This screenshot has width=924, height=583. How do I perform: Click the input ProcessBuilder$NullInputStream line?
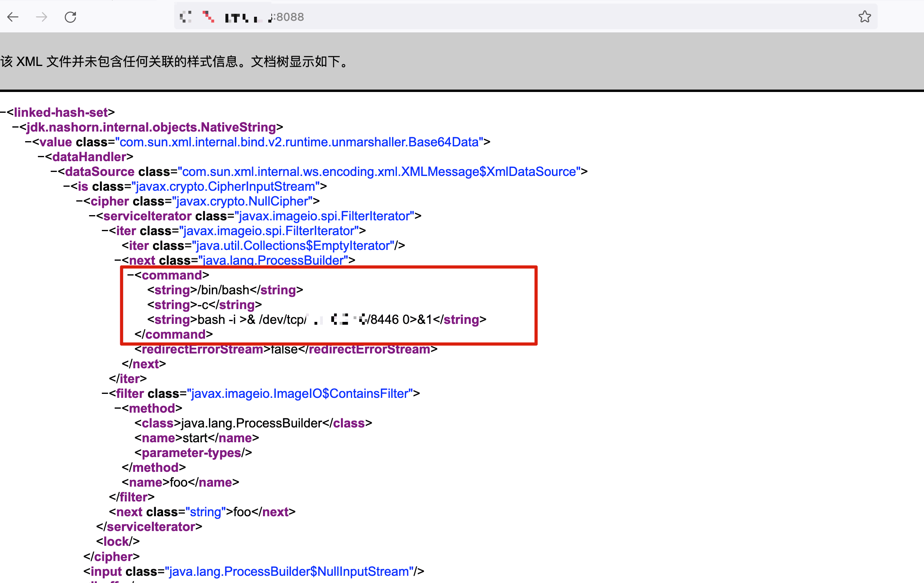(254, 571)
